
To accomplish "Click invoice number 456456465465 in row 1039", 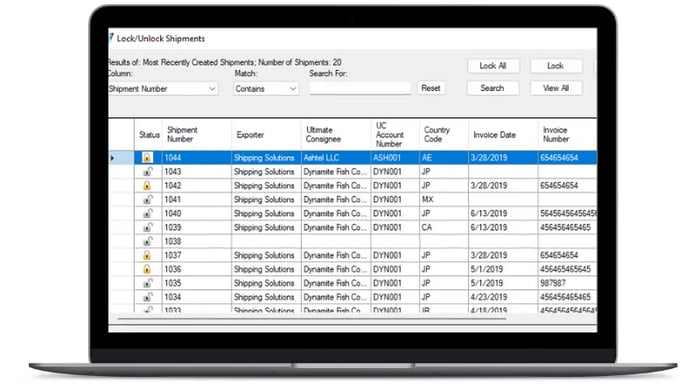I will [x=567, y=227].
